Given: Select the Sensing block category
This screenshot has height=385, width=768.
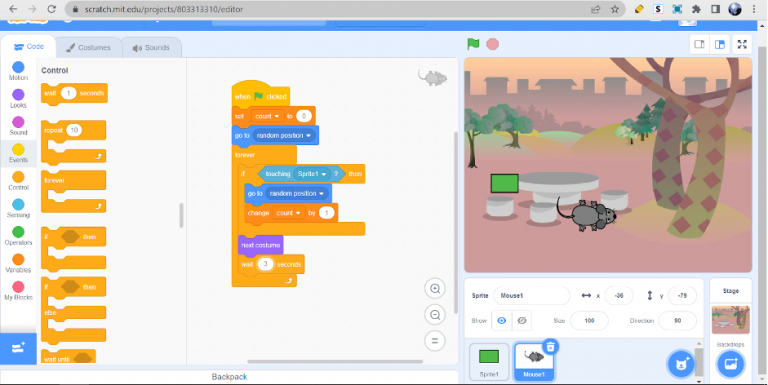Looking at the screenshot, I should [x=18, y=209].
